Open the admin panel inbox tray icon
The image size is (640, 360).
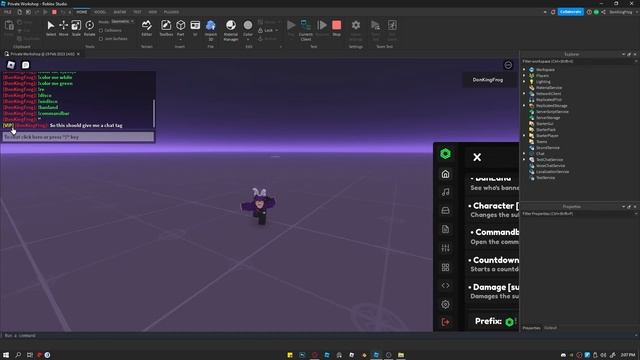(x=445, y=210)
